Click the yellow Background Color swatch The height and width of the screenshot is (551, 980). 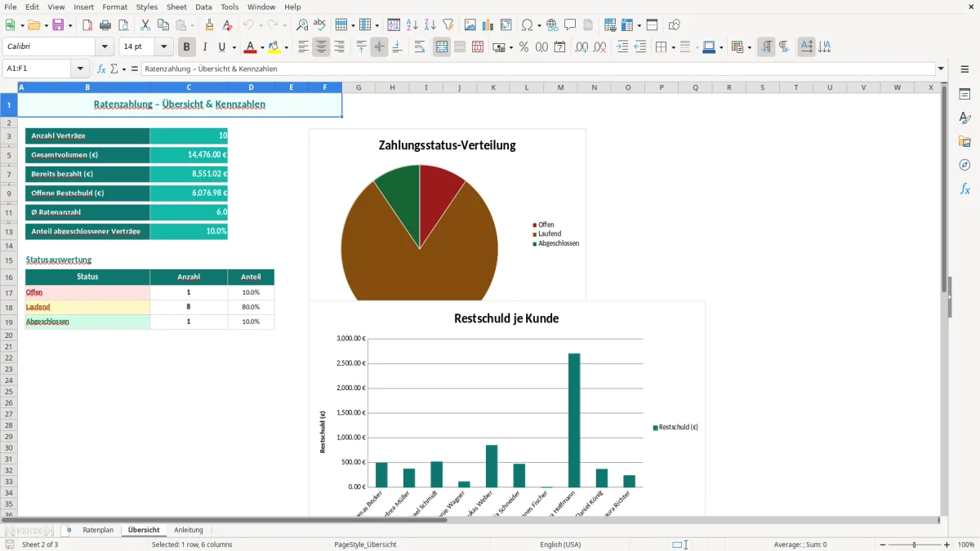[274, 47]
